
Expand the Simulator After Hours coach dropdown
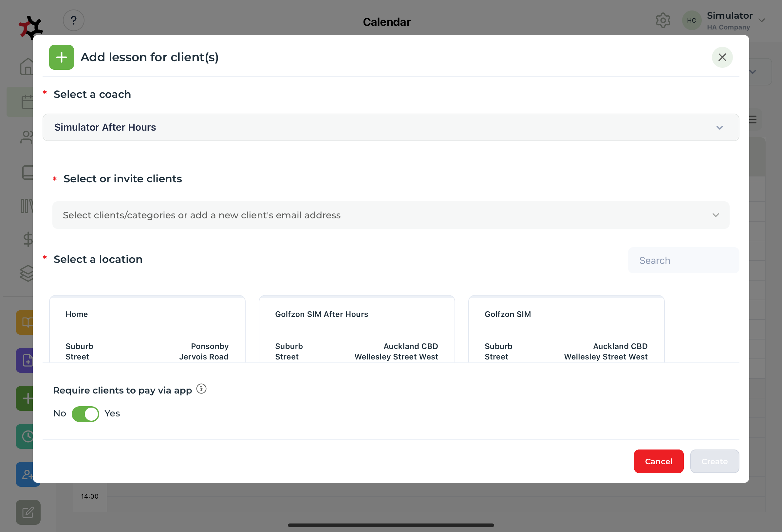coord(390,127)
